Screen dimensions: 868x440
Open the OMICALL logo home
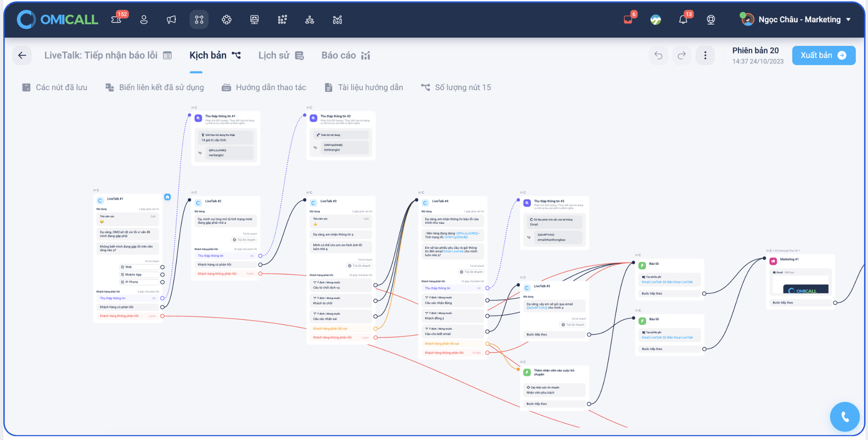(x=57, y=20)
